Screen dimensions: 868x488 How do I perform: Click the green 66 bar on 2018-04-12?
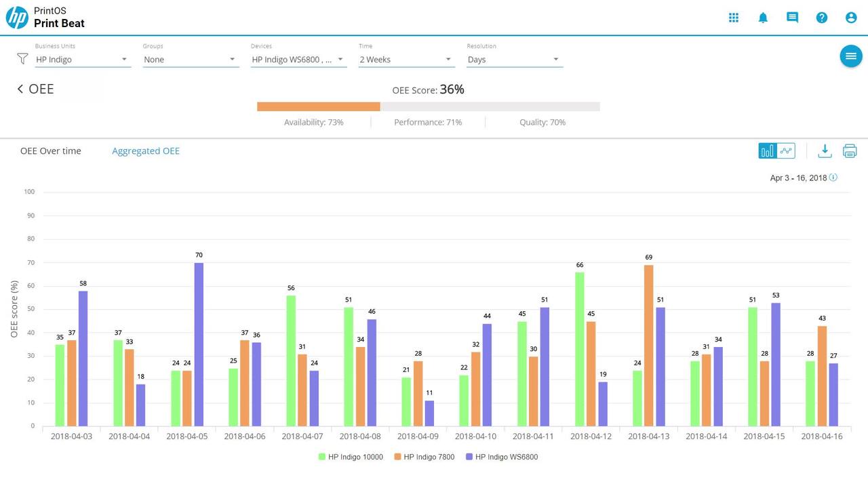point(580,349)
